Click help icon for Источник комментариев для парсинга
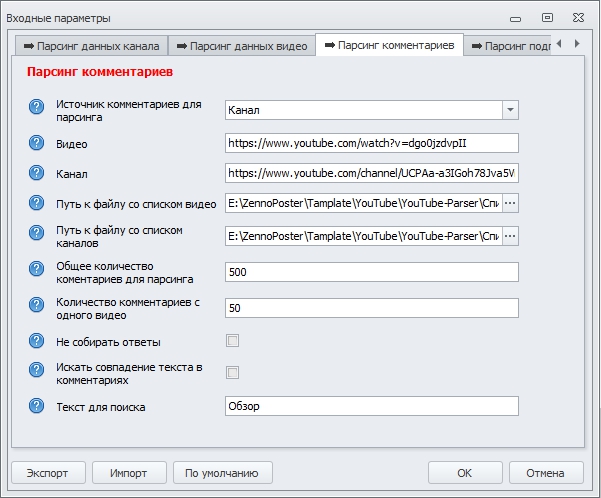Screen dimensions: 601x498 point(38,109)
